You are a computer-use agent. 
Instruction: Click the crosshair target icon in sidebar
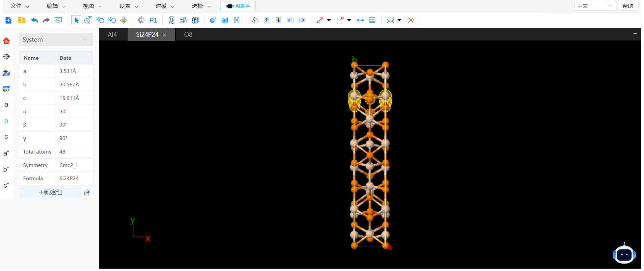(6, 56)
